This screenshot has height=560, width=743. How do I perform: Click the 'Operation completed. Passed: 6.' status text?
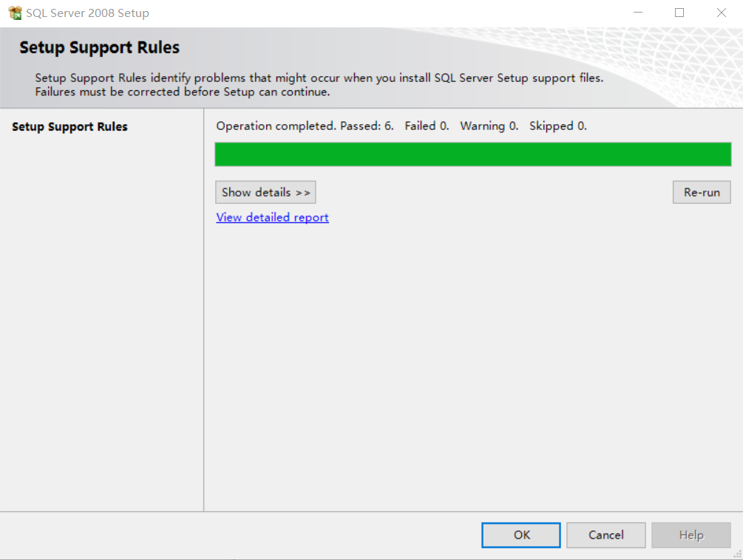(x=305, y=126)
